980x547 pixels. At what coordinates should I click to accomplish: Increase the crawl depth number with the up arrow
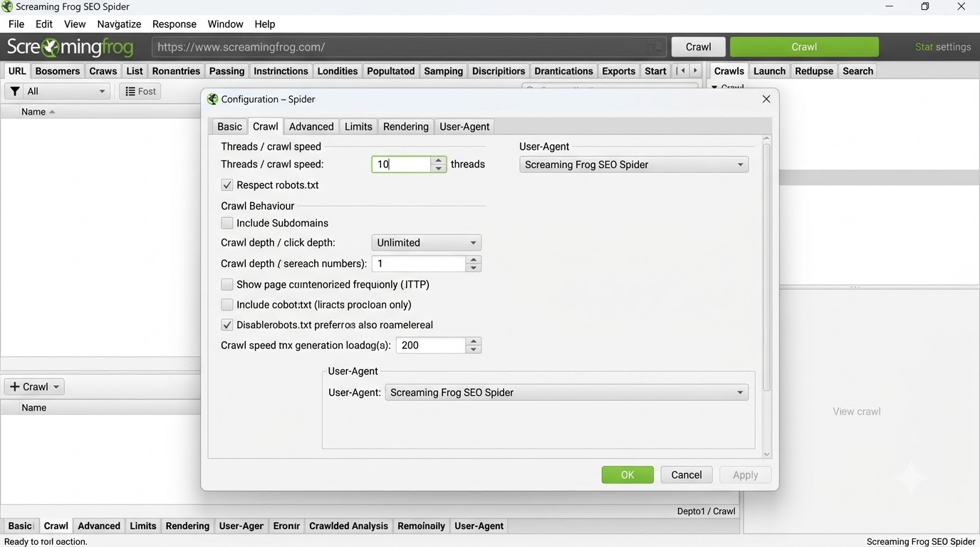[474, 259]
